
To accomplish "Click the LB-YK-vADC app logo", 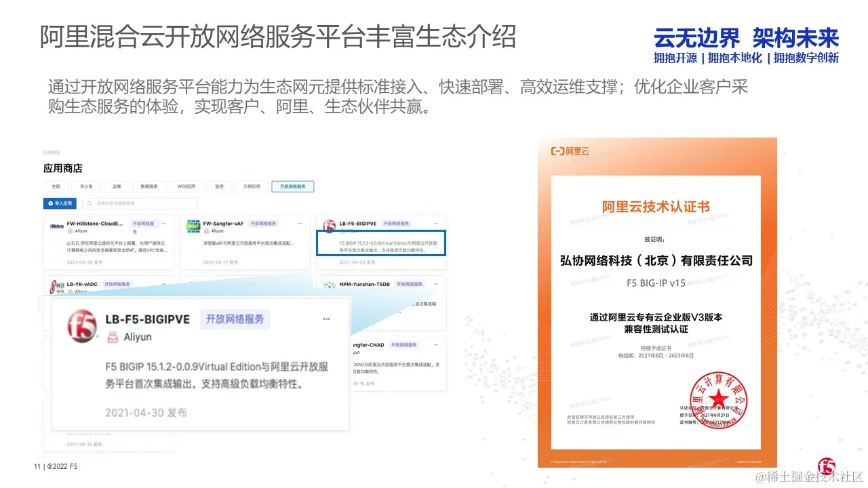I will tap(57, 287).
